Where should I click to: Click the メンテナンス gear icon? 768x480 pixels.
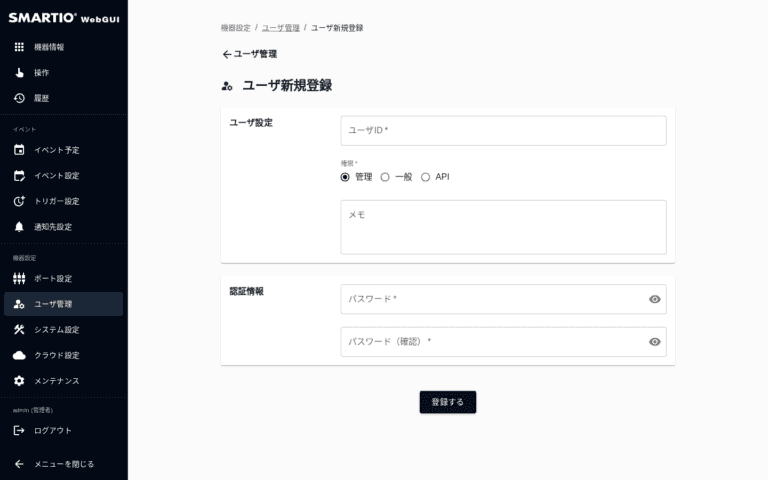coord(19,381)
